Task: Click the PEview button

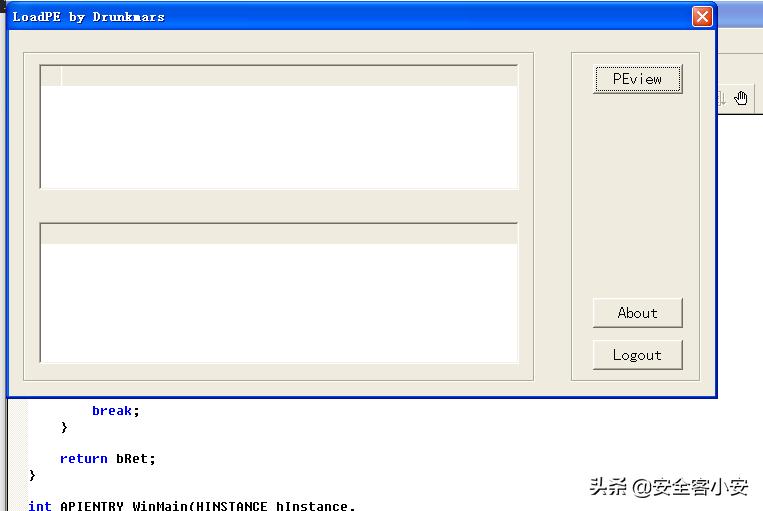Action: click(x=637, y=79)
